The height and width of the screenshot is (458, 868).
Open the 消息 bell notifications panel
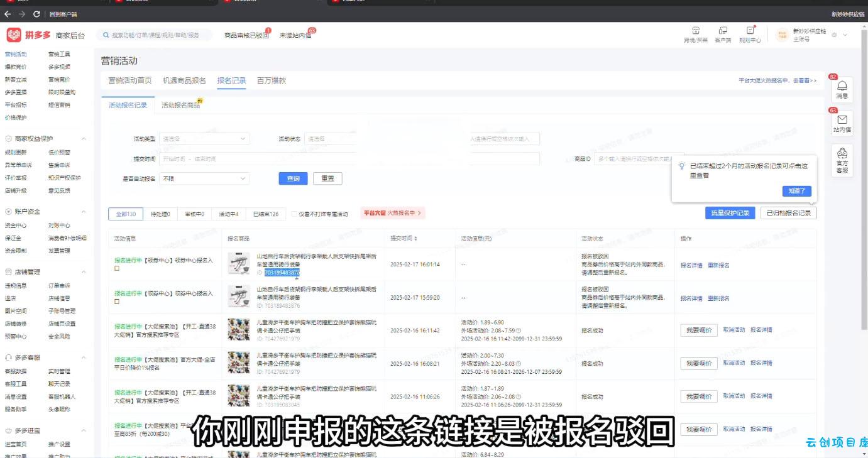[x=842, y=88]
